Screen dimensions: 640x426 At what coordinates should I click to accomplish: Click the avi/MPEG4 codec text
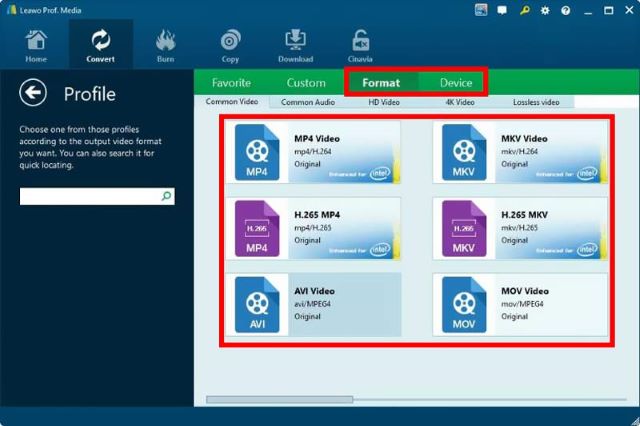pyautogui.click(x=312, y=304)
